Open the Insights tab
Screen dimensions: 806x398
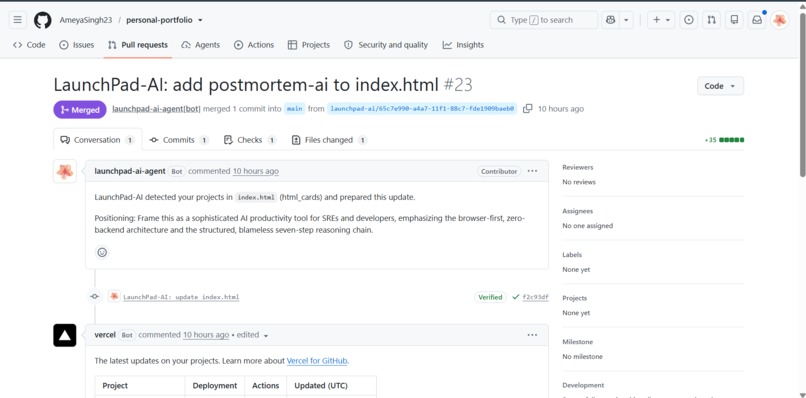tap(463, 45)
